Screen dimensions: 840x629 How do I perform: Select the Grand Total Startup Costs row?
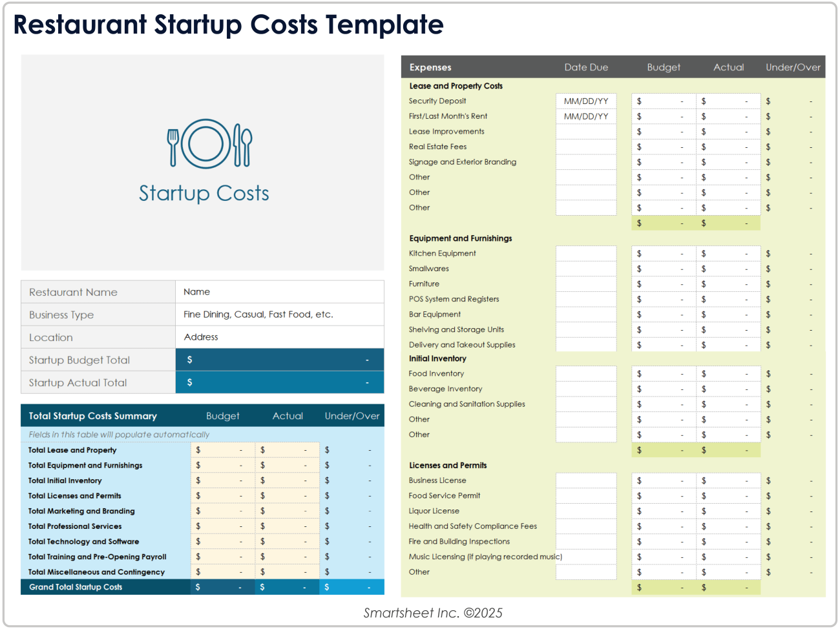[x=202, y=587]
